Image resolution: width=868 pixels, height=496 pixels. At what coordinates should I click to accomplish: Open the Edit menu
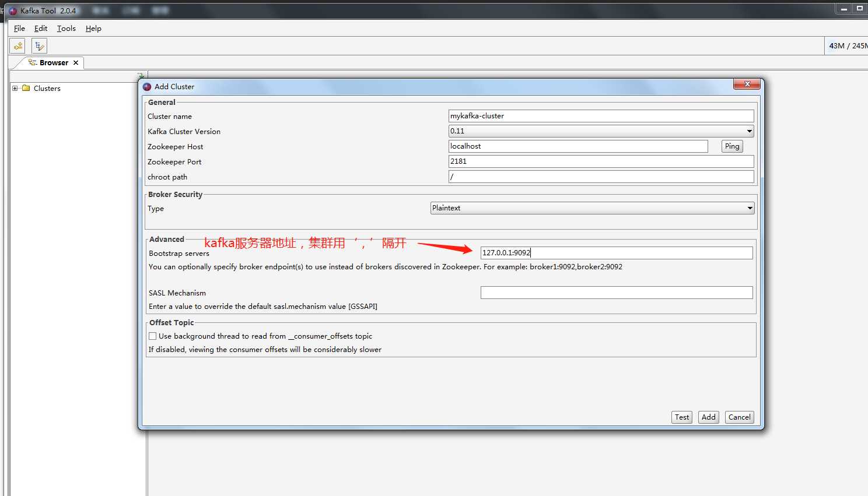point(41,28)
